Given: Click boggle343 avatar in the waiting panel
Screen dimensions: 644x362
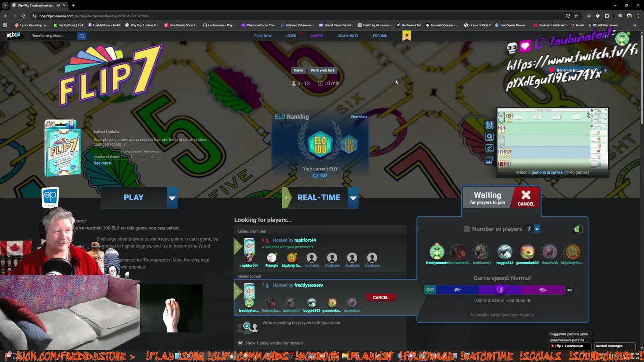Looking at the screenshot, I should (505, 251).
